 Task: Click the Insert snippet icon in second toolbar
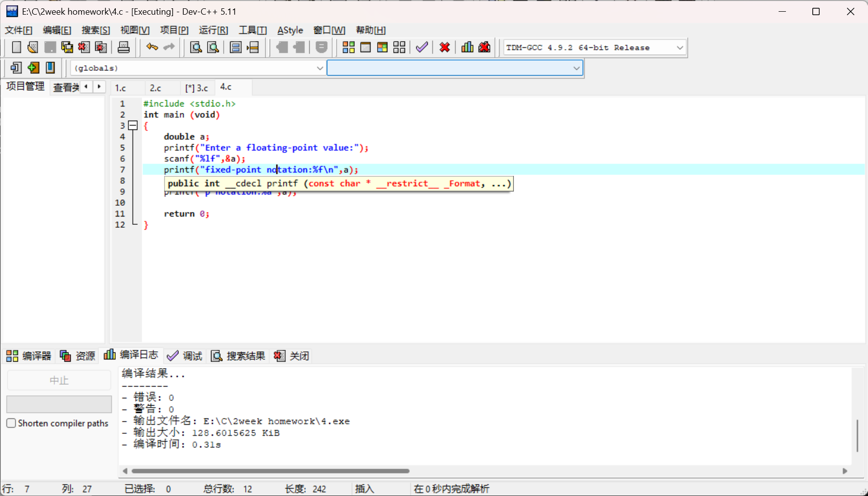16,67
